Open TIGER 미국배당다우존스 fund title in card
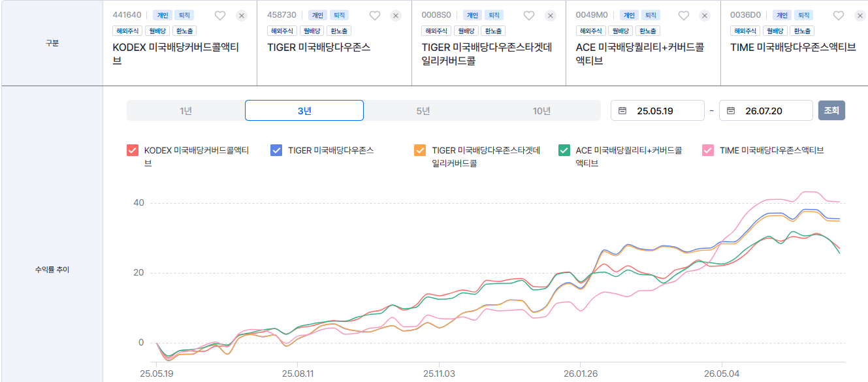The height and width of the screenshot is (382, 868). pyautogui.click(x=319, y=47)
